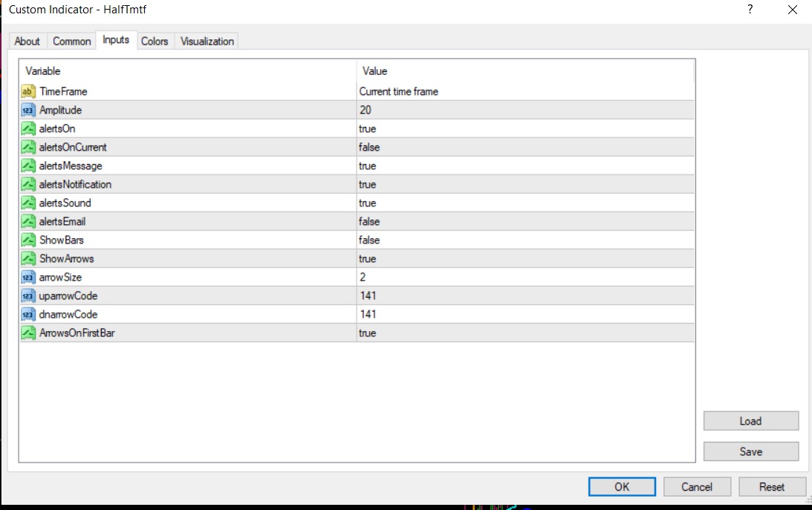Screen dimensions: 812x510
Task: Click the integer icon beside arrowSize
Action: (x=28, y=277)
